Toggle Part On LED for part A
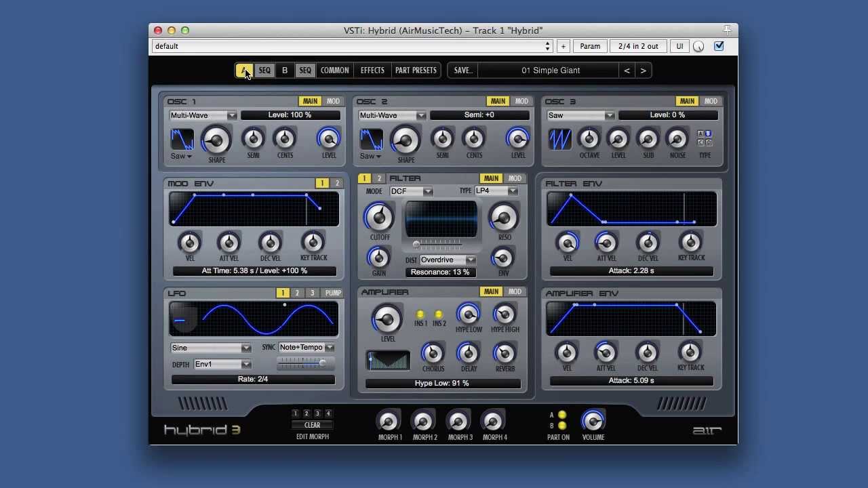Image resolution: width=868 pixels, height=488 pixels. pyautogui.click(x=561, y=415)
